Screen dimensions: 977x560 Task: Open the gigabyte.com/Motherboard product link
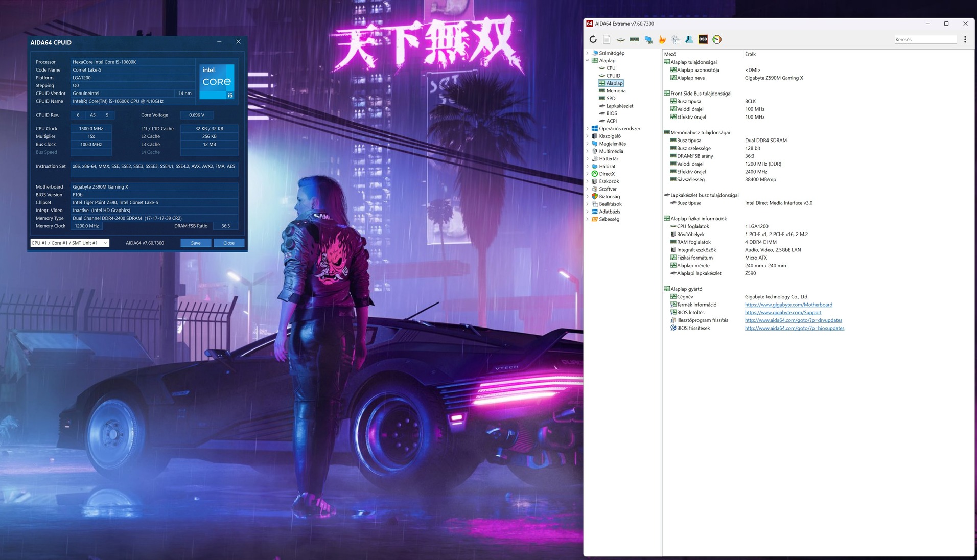[788, 305]
